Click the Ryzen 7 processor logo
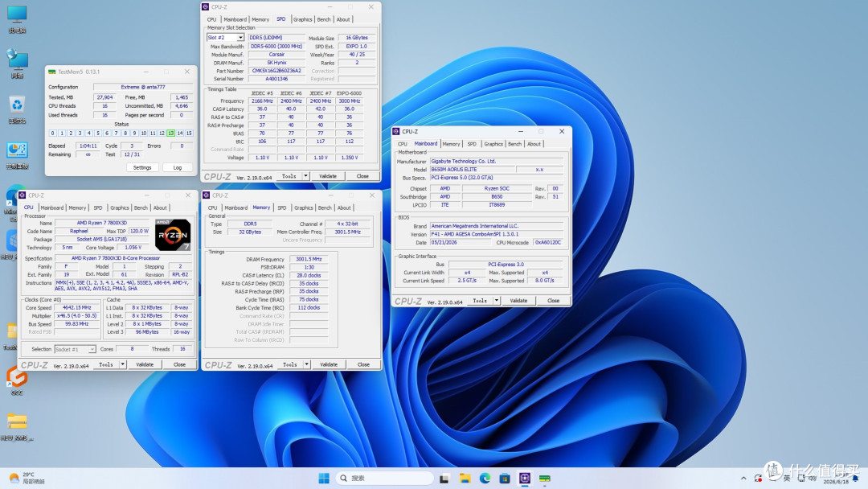The image size is (868, 489). click(x=173, y=235)
